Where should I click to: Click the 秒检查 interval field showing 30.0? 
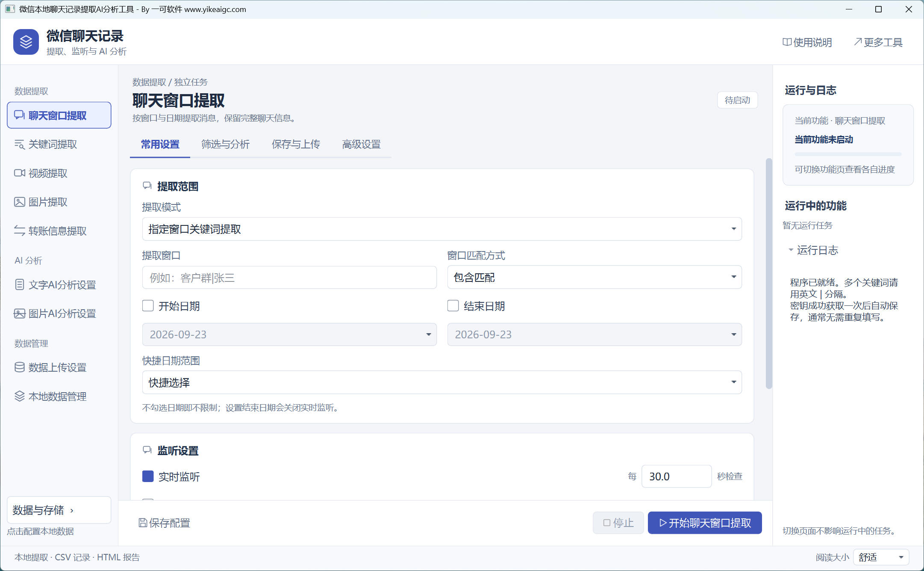[677, 476]
